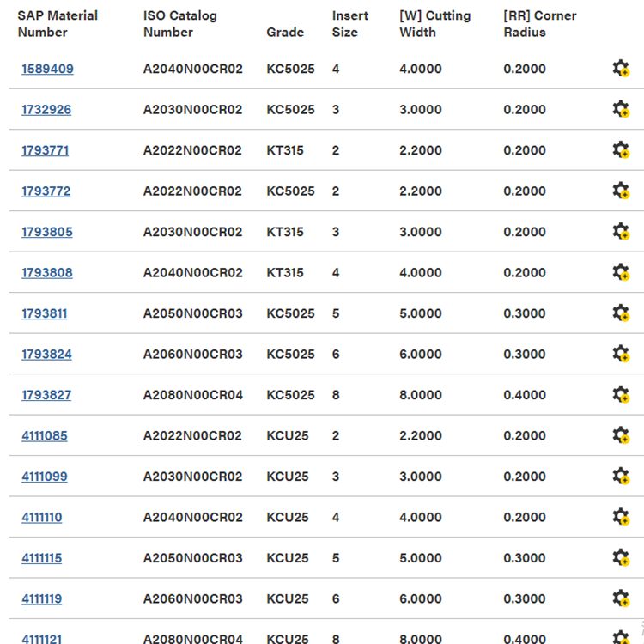
Task: Open material link 1589409
Action: [x=47, y=69]
